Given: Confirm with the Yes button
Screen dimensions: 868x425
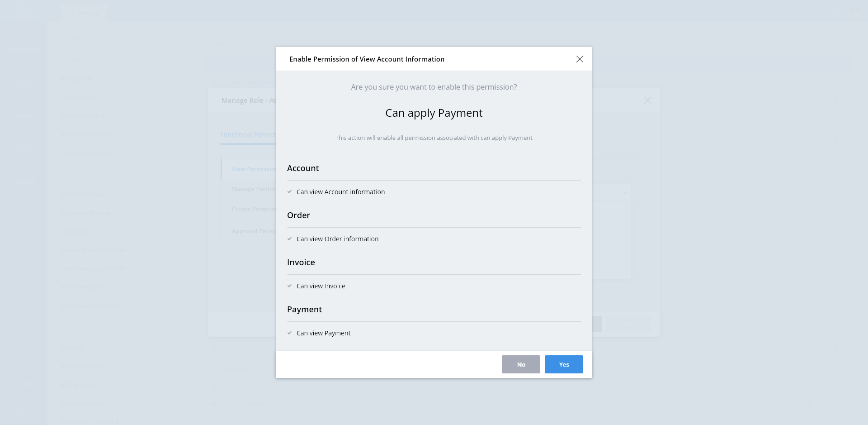Looking at the screenshot, I should pos(564,364).
